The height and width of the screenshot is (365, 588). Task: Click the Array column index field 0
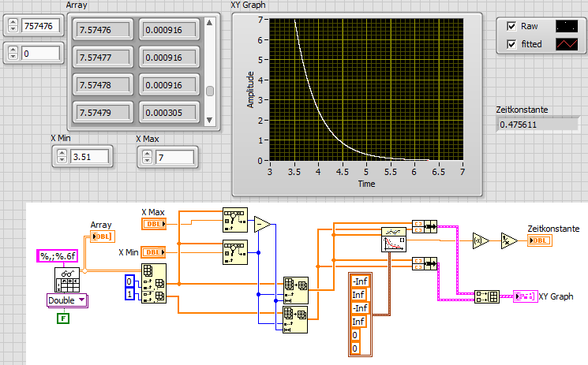(40, 54)
